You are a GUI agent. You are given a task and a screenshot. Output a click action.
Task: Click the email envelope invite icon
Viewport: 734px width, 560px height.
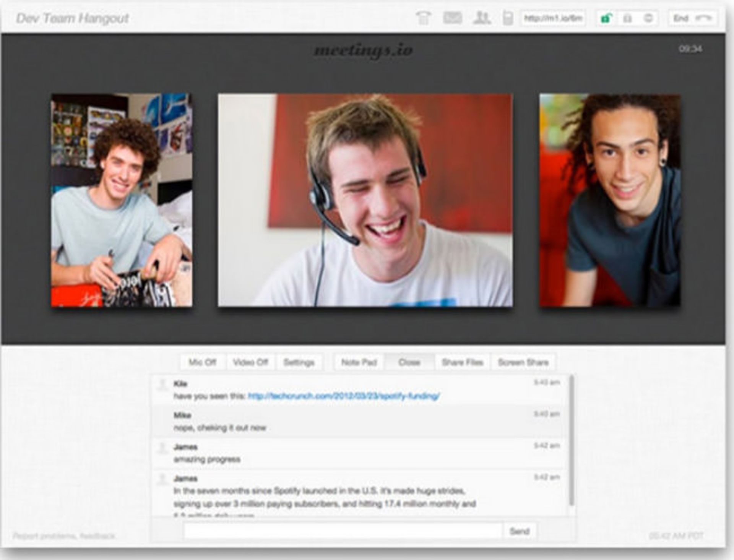click(452, 18)
